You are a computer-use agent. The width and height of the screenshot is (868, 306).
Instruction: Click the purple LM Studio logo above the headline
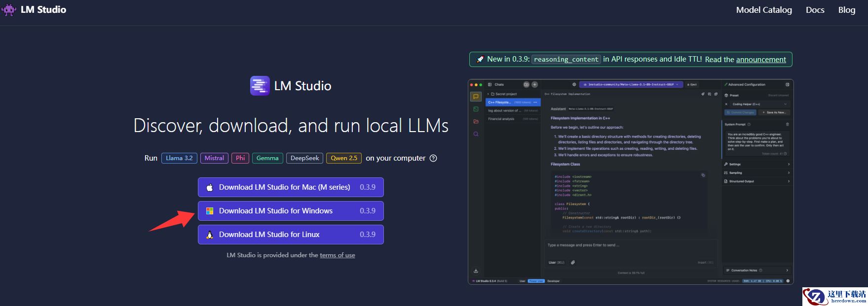[x=260, y=86]
